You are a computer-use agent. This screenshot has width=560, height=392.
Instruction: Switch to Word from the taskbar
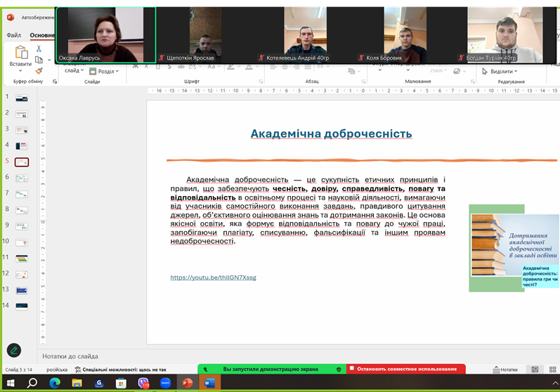pyautogui.click(x=209, y=383)
